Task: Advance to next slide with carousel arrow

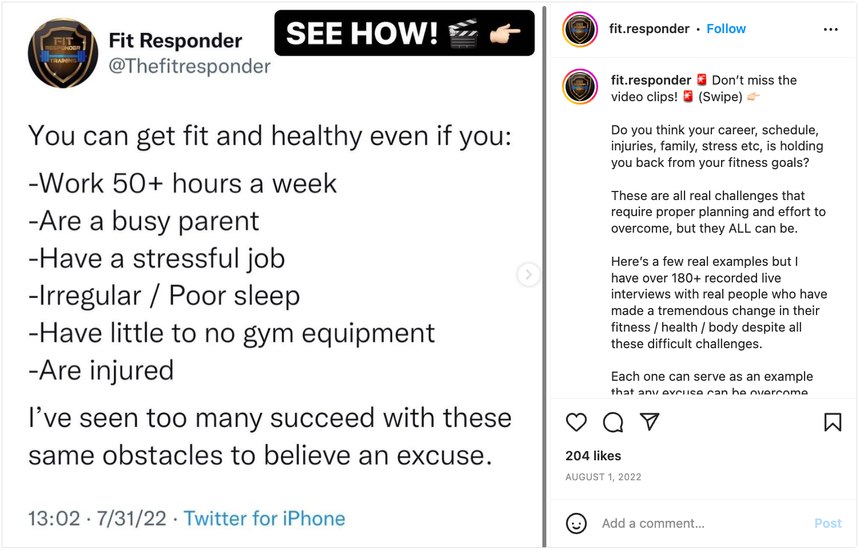Action: (528, 274)
